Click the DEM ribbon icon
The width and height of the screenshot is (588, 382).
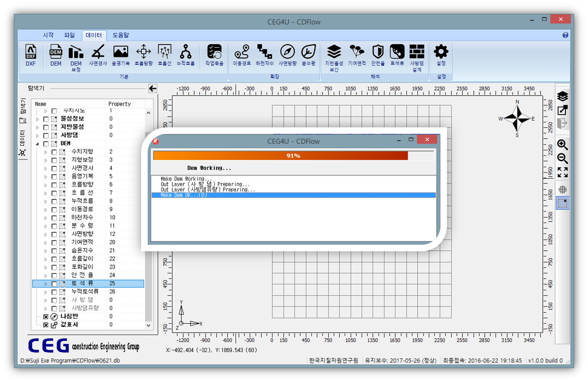tap(56, 56)
